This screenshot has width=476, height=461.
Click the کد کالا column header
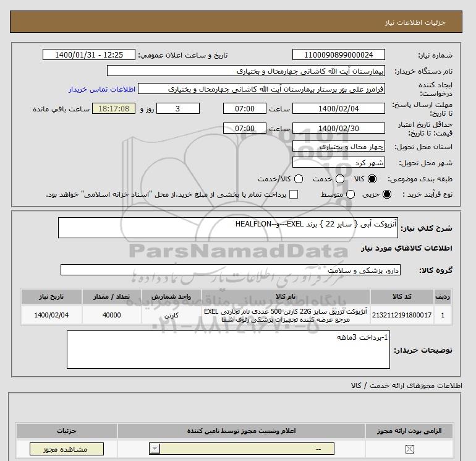tap(402, 296)
